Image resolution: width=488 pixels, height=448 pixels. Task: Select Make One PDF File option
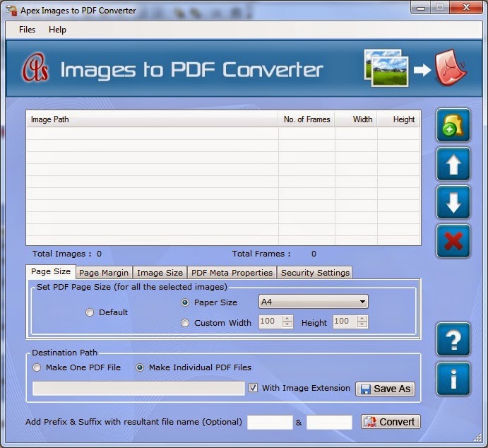point(37,367)
